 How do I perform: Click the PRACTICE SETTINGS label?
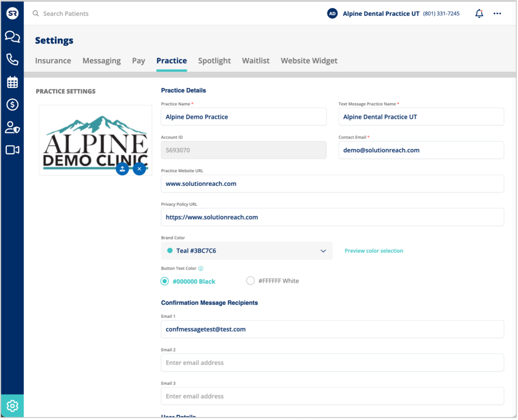tap(66, 91)
